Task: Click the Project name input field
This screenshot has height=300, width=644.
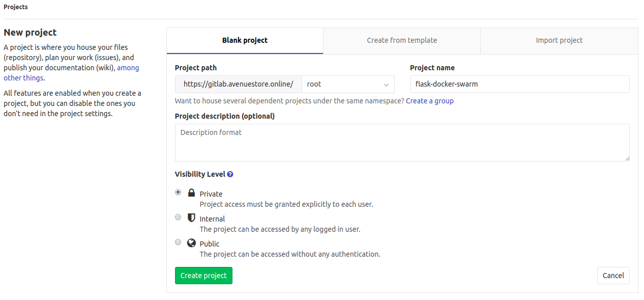Action: pyautogui.click(x=519, y=84)
